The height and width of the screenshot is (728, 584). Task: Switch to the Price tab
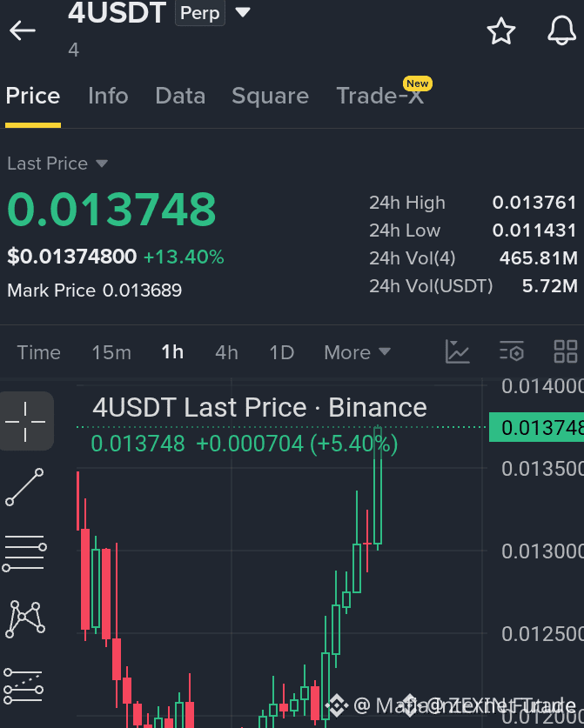(33, 96)
